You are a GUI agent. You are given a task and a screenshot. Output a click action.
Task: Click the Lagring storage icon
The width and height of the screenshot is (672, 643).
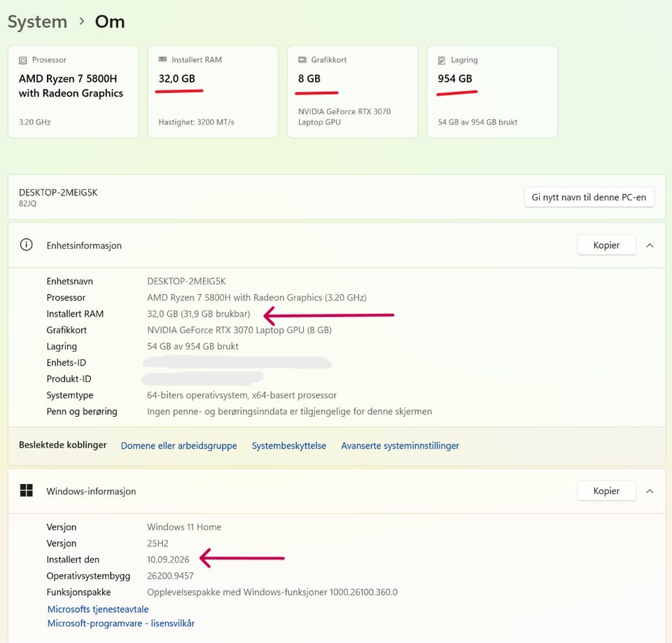click(442, 60)
